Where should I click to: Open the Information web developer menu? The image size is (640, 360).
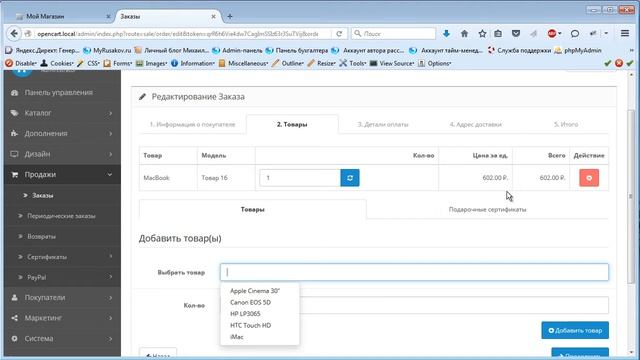193,63
